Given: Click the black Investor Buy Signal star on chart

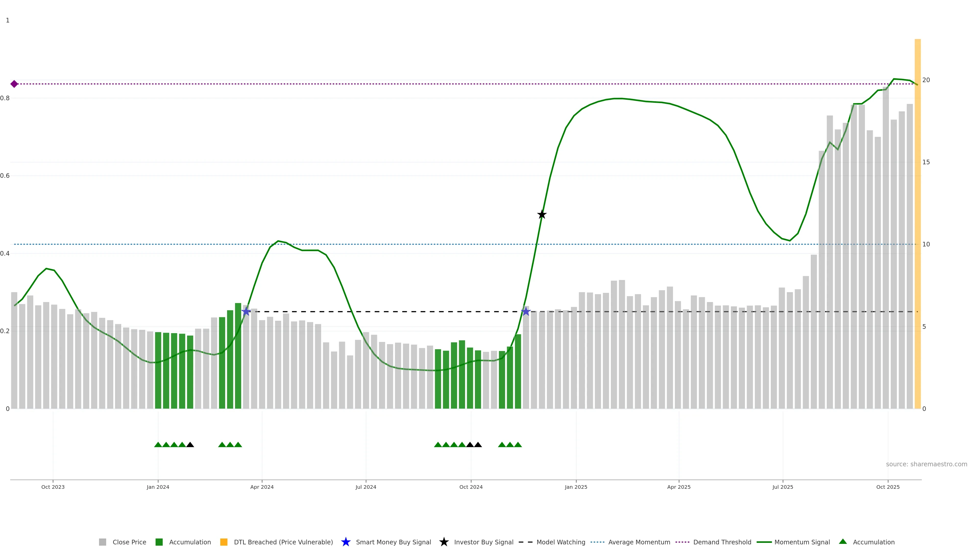Looking at the screenshot, I should click(542, 215).
